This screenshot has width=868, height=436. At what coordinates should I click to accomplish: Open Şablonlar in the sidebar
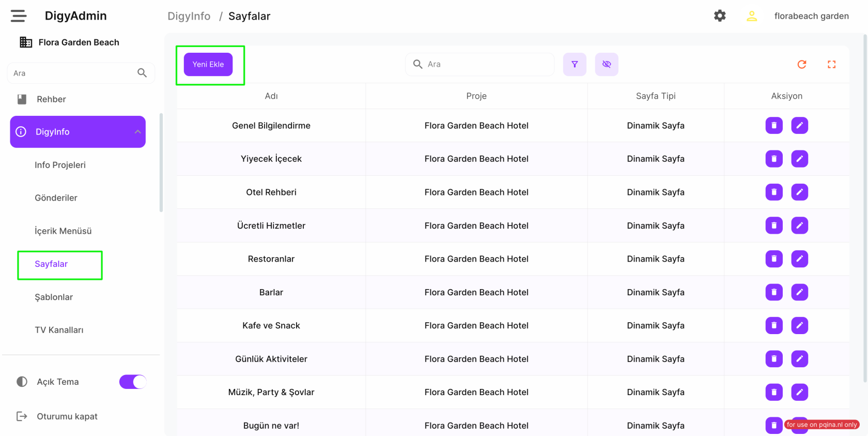pyautogui.click(x=54, y=297)
